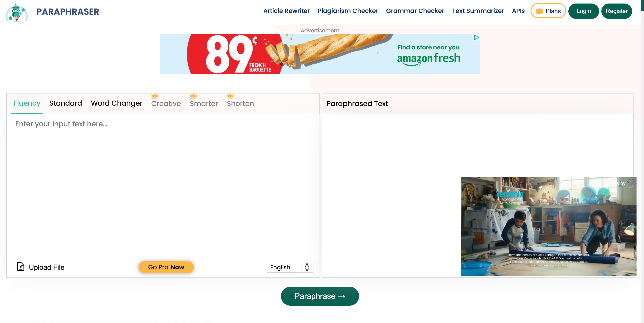This screenshot has height=323, width=644.
Task: Click the AdChoices icon on the banner ad
Action: tap(476, 38)
